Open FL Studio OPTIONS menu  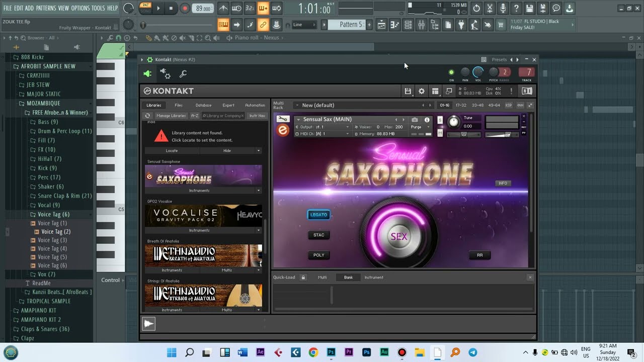(80, 8)
